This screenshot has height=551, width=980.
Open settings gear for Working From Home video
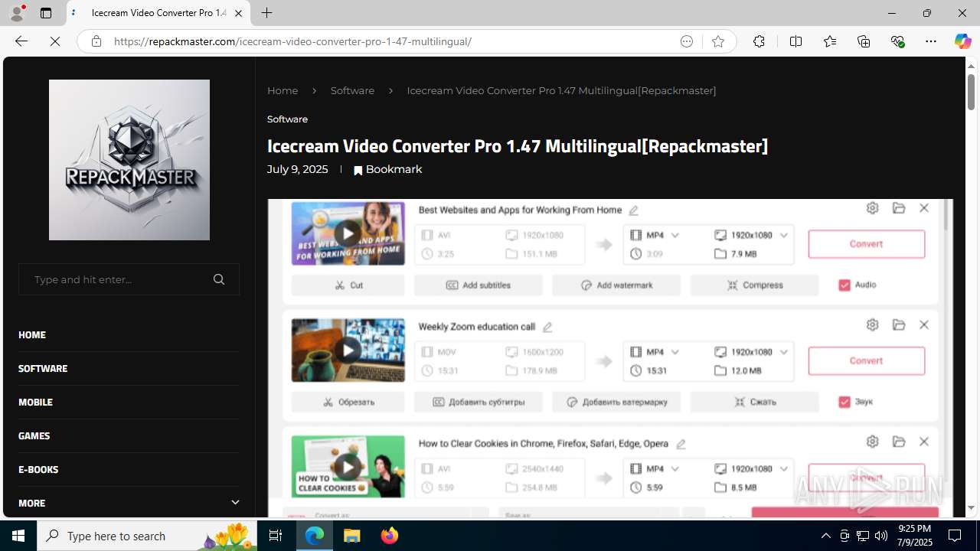pyautogui.click(x=872, y=208)
